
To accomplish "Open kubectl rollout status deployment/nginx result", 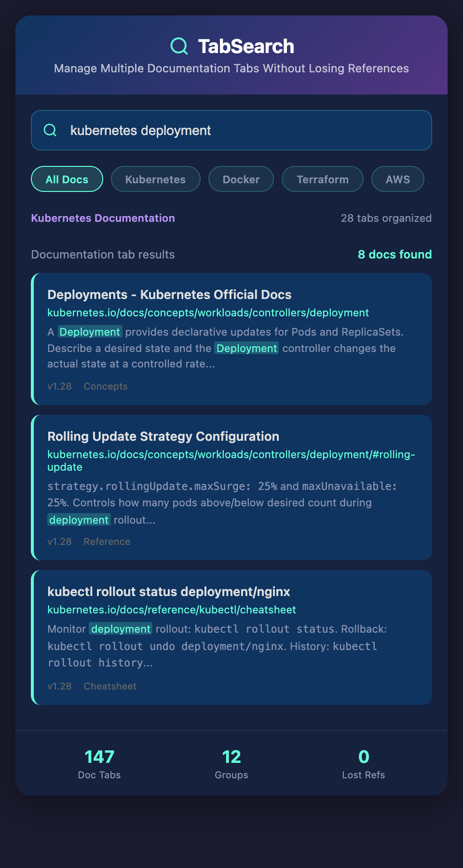I will click(x=169, y=592).
